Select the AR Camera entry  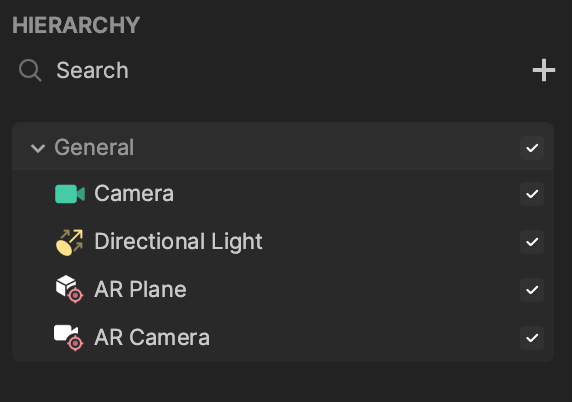coord(283,338)
